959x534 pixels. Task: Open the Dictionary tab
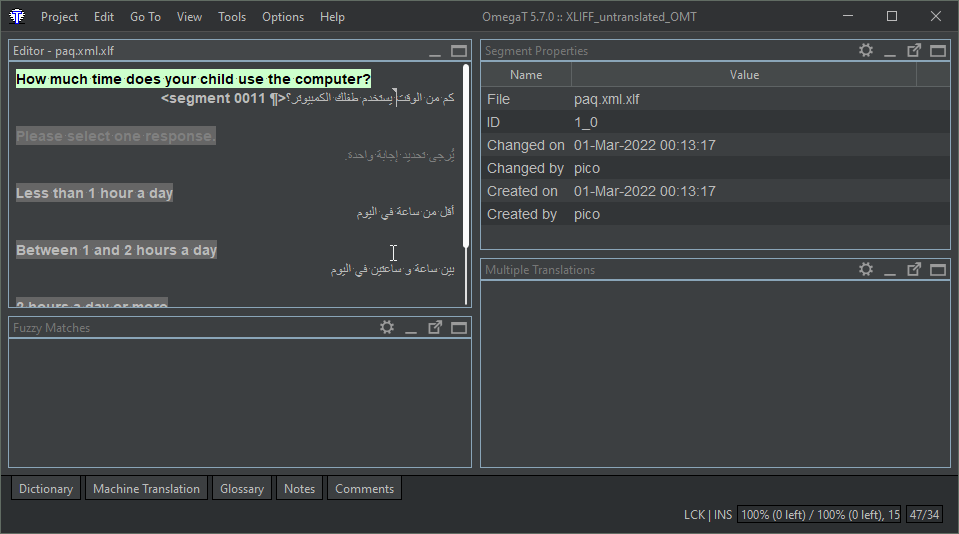click(x=46, y=489)
